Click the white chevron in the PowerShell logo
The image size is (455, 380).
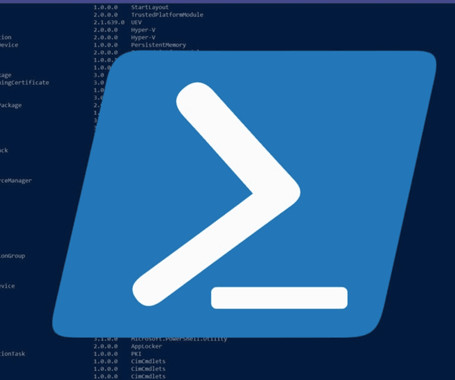(233, 192)
